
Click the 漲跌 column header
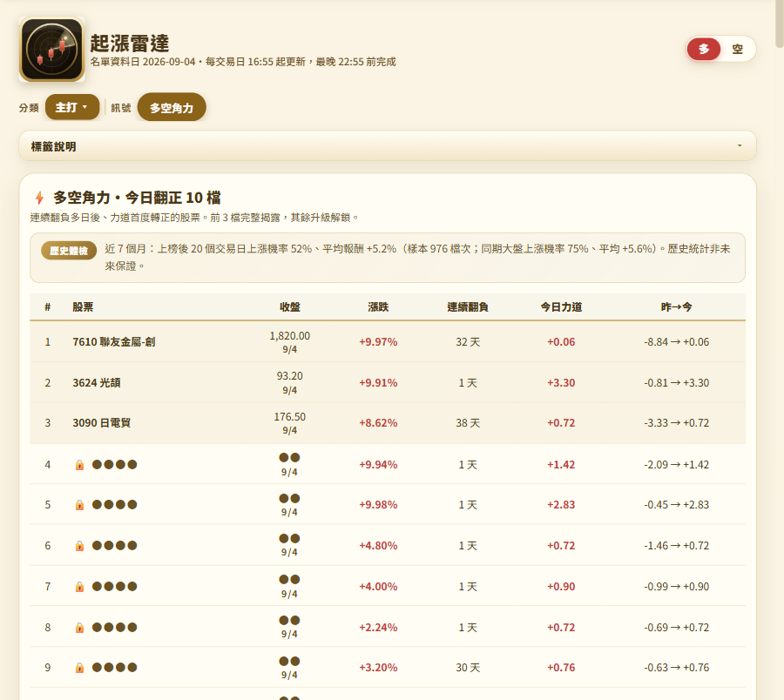[378, 306]
